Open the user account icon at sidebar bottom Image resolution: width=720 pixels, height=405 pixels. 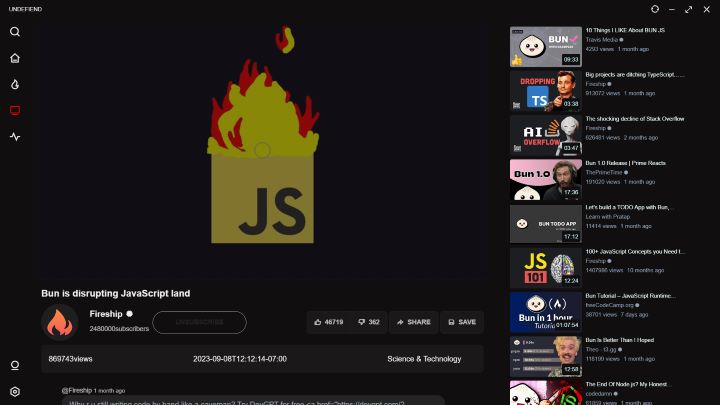click(15, 366)
